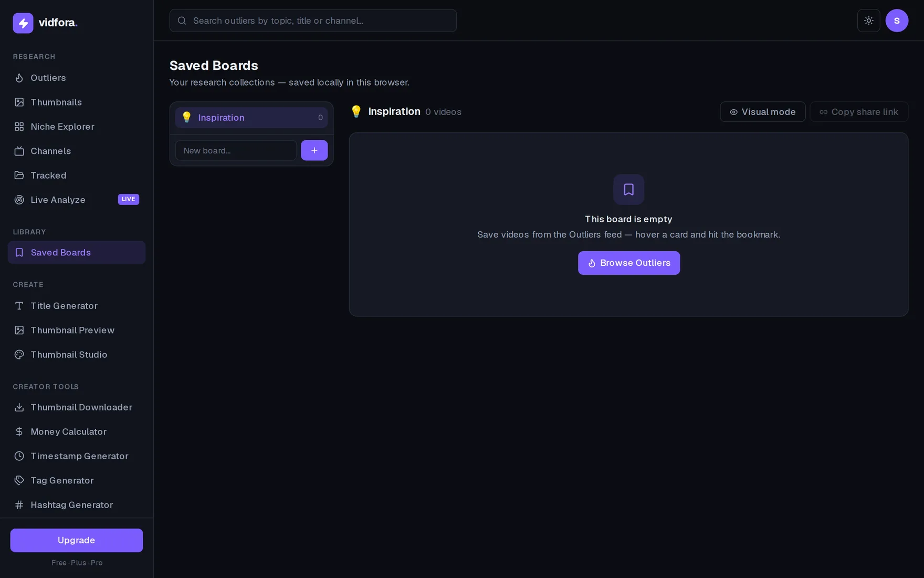Click the search magnifier icon
Viewport: 924px width, 578px height.
pos(182,20)
